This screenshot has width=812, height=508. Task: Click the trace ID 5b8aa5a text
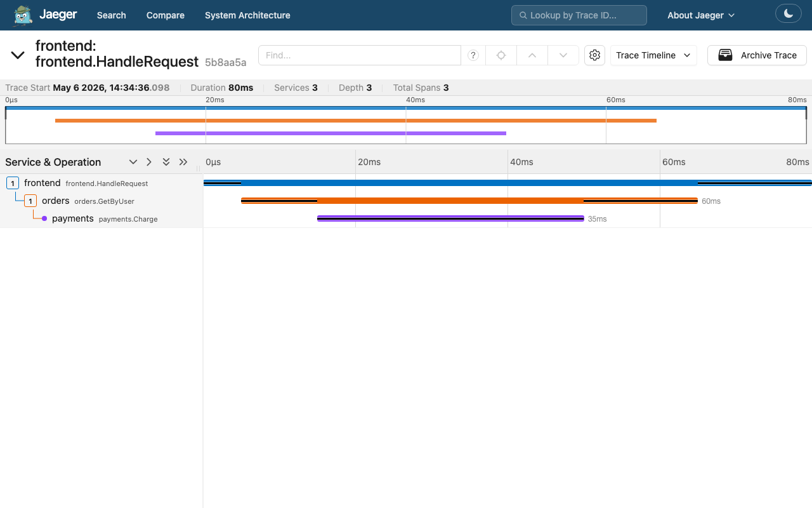[x=225, y=62]
